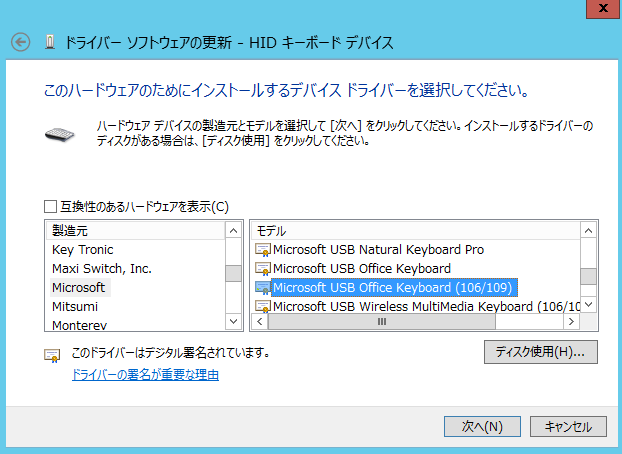Click icon beside Microsoft USB Wireless MultiMedia Keyboard
Screen dimensions: 622x454
[263, 306]
